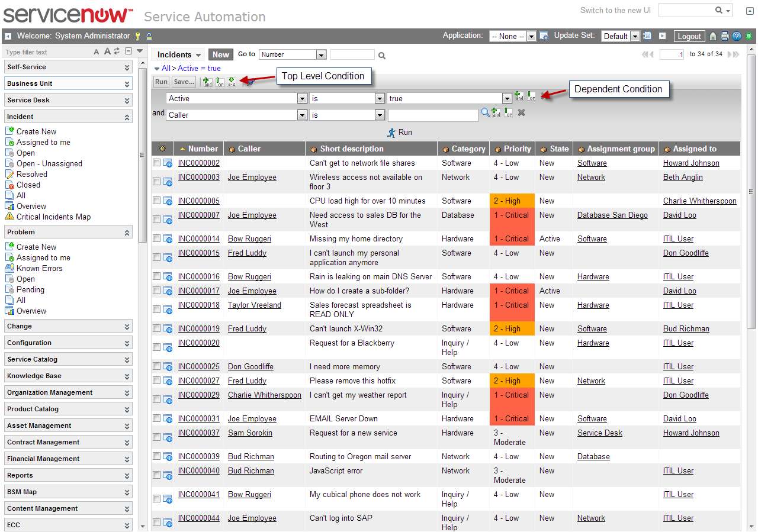Screen dimensions: 758x532
Task: Open Assigned to me under Incident
Action: tap(43, 142)
